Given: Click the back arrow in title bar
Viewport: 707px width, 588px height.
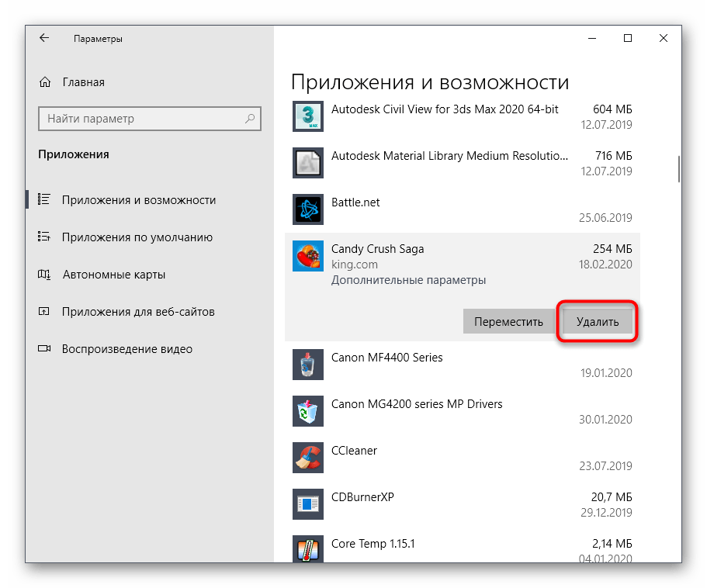Looking at the screenshot, I should 44,38.
